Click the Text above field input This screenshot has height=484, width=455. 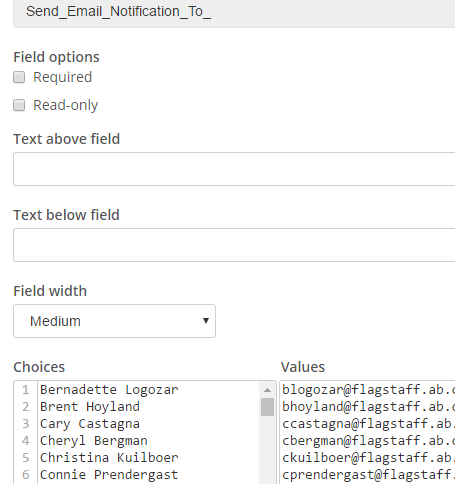click(x=234, y=169)
